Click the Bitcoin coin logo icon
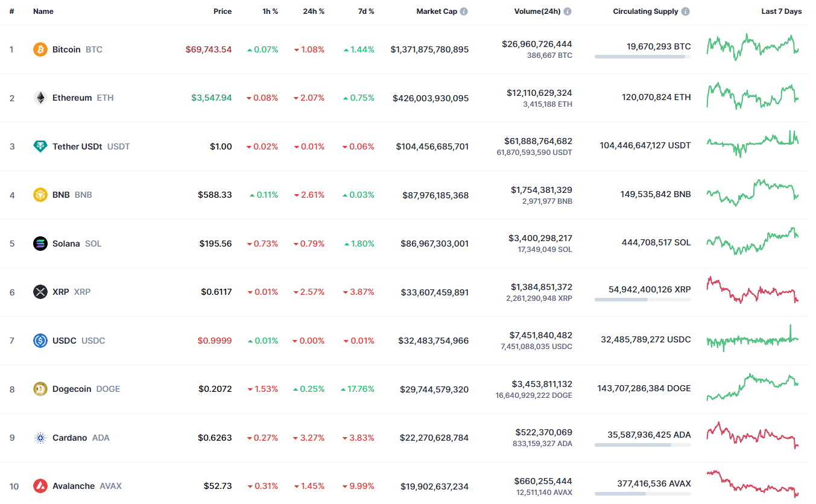This screenshot has height=504, width=816. point(40,49)
